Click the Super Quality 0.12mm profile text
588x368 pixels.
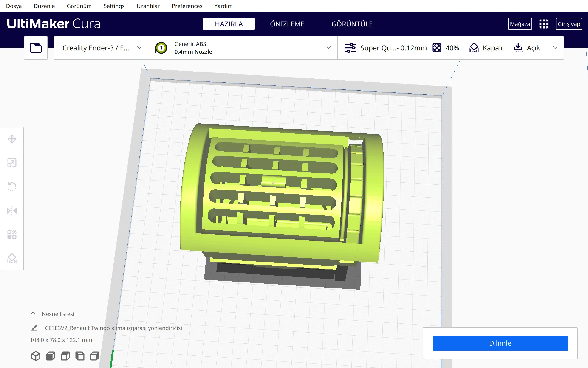[394, 48]
